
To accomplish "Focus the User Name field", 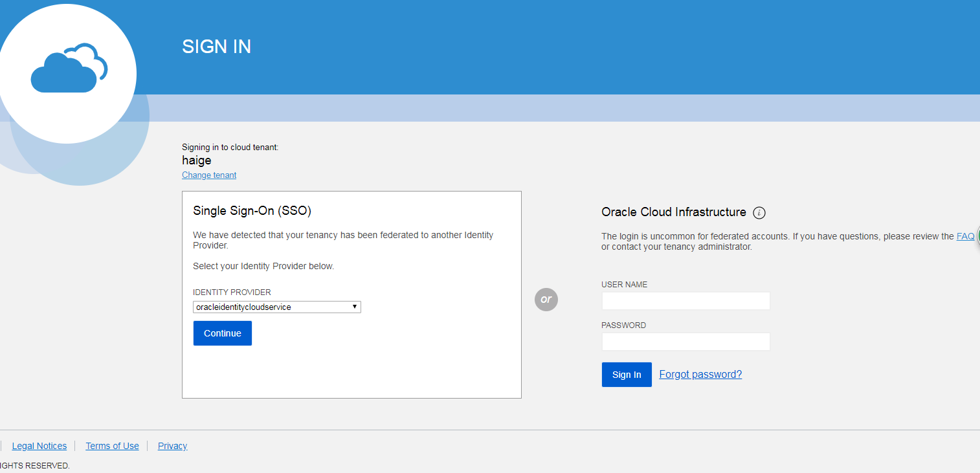I will tap(686, 301).
